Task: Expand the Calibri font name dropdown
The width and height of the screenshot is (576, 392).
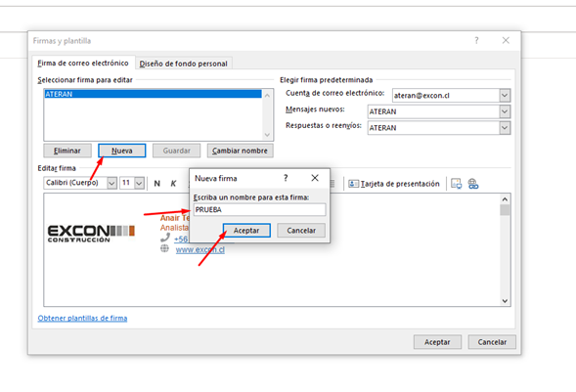Action: 112,183
